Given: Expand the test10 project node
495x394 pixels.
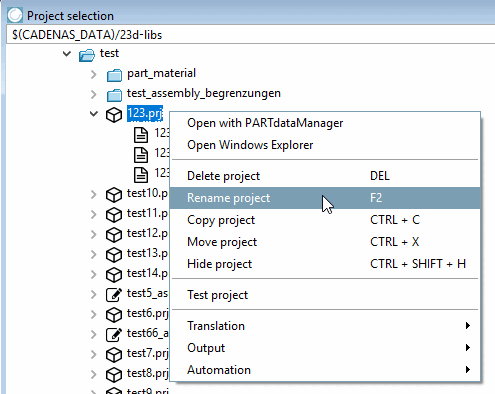Looking at the screenshot, I should (94, 194).
